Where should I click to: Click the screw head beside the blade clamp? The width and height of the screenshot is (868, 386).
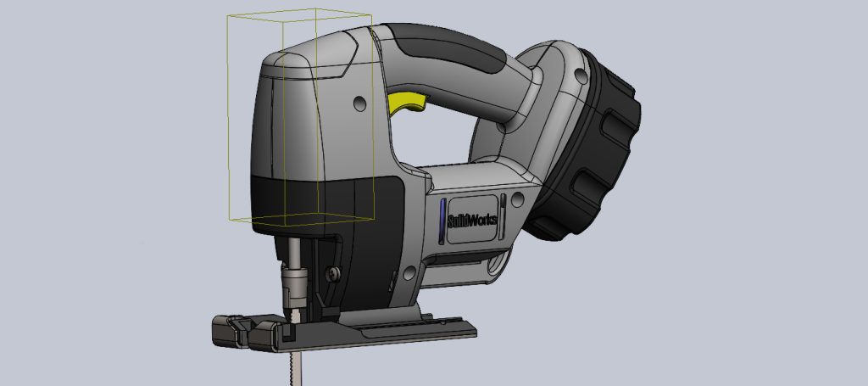coord(331,273)
